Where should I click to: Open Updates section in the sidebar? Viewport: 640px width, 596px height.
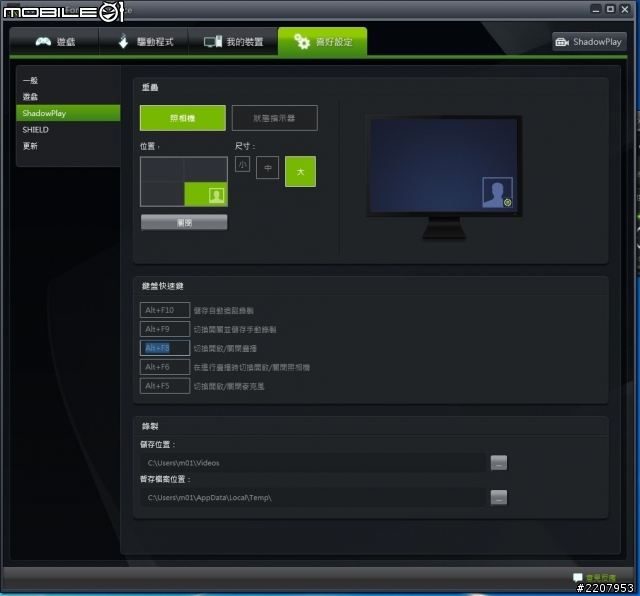[x=30, y=146]
